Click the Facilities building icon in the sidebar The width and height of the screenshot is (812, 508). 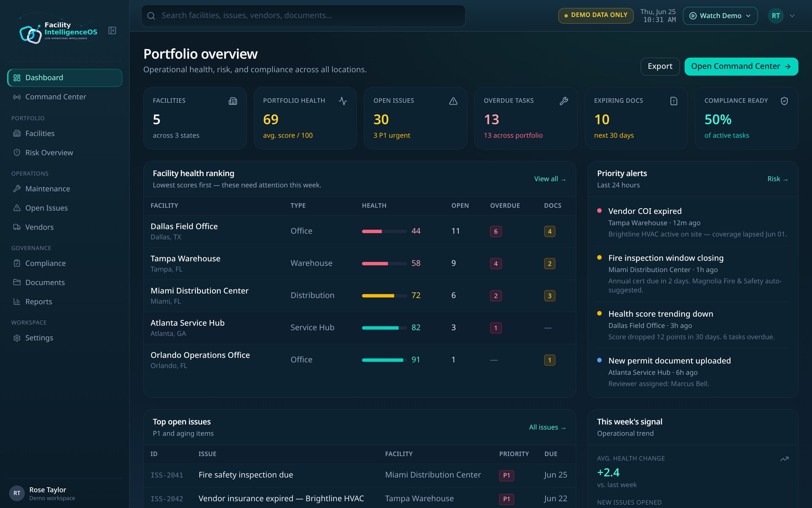[17, 133]
